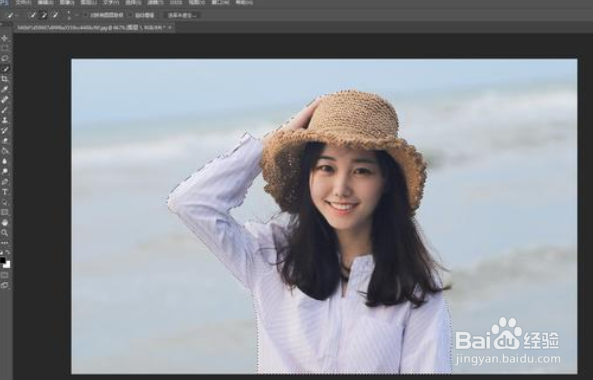
Task: Open the 视图 (View) menu
Action: 197,2
